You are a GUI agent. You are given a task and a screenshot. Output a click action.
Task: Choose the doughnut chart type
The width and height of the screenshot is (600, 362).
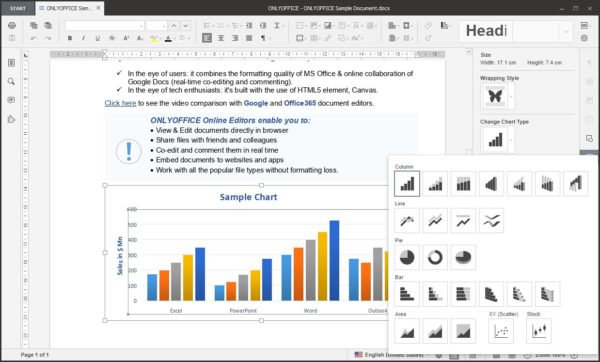click(x=435, y=257)
